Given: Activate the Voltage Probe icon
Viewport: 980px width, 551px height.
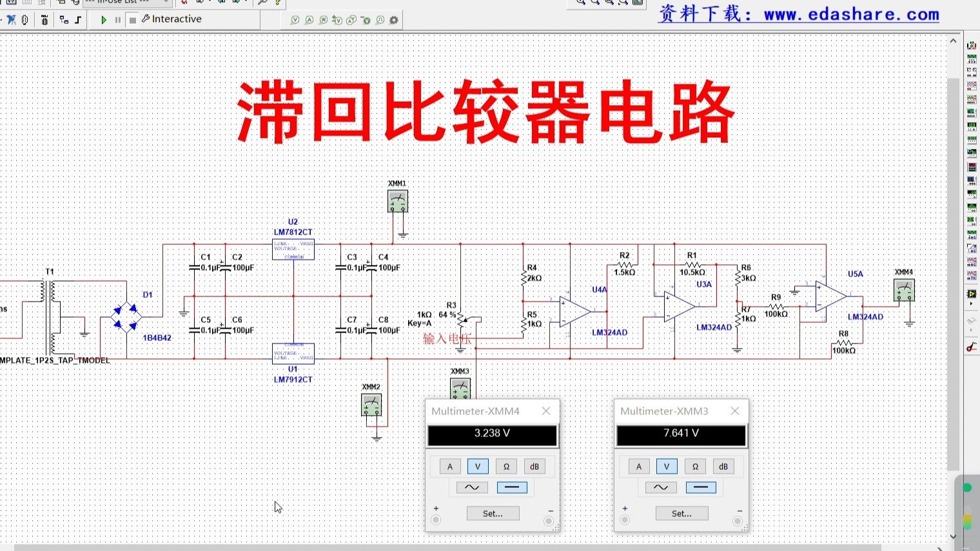Looking at the screenshot, I should tap(295, 20).
